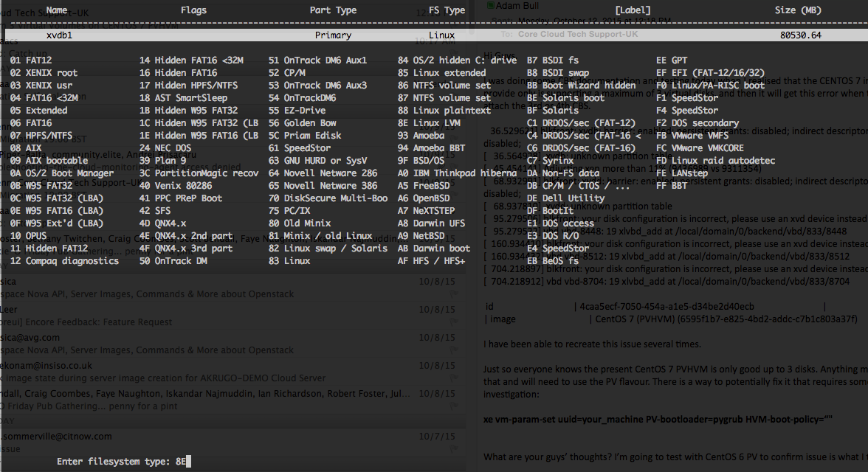Click the 41 PPC PReP Boot entry
Image resolution: width=868 pixels, height=472 pixels.
(180, 198)
